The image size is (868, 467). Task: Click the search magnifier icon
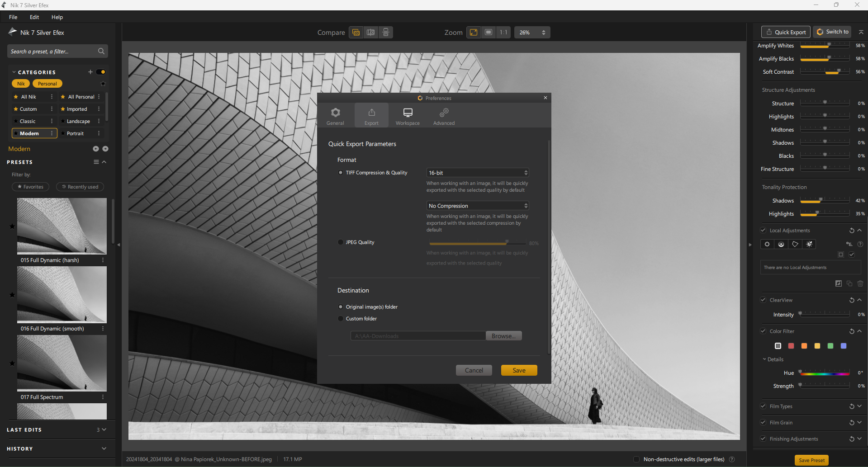101,52
